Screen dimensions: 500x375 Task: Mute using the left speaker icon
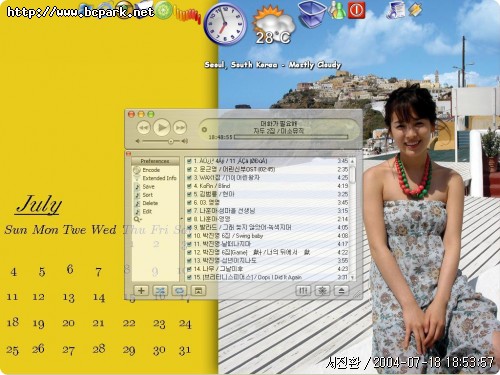(x=138, y=141)
